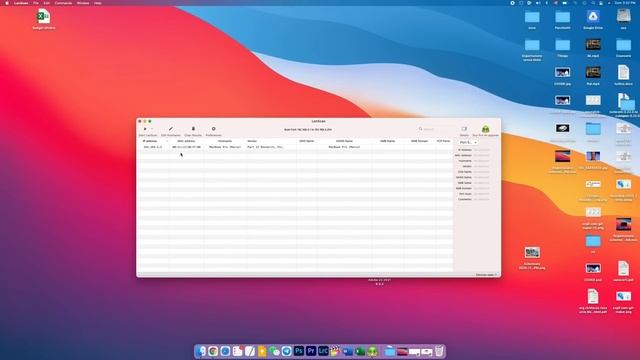Open the Apple menu
This screenshot has height=360, width=640.
point(7,3)
